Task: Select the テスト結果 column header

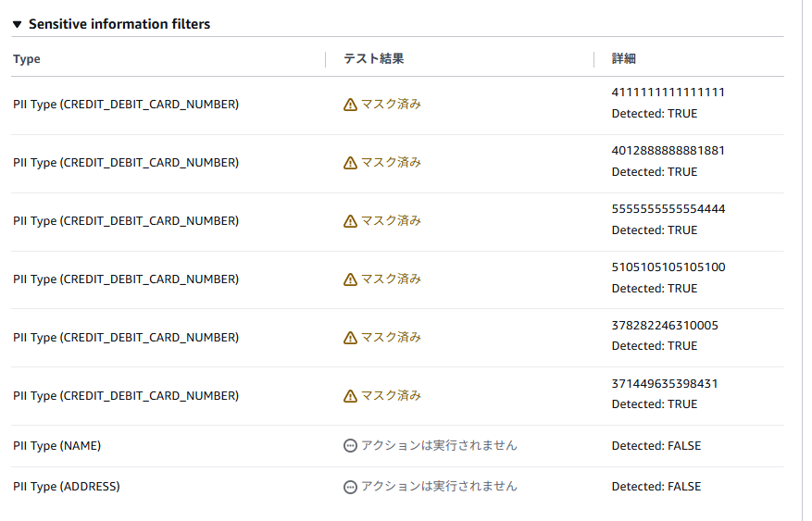Action: 373,59
